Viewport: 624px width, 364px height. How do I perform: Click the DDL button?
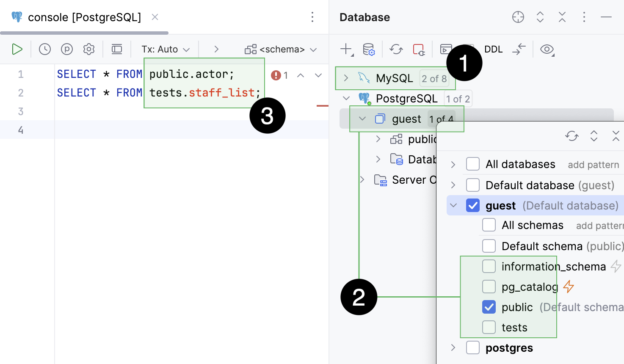click(x=493, y=49)
